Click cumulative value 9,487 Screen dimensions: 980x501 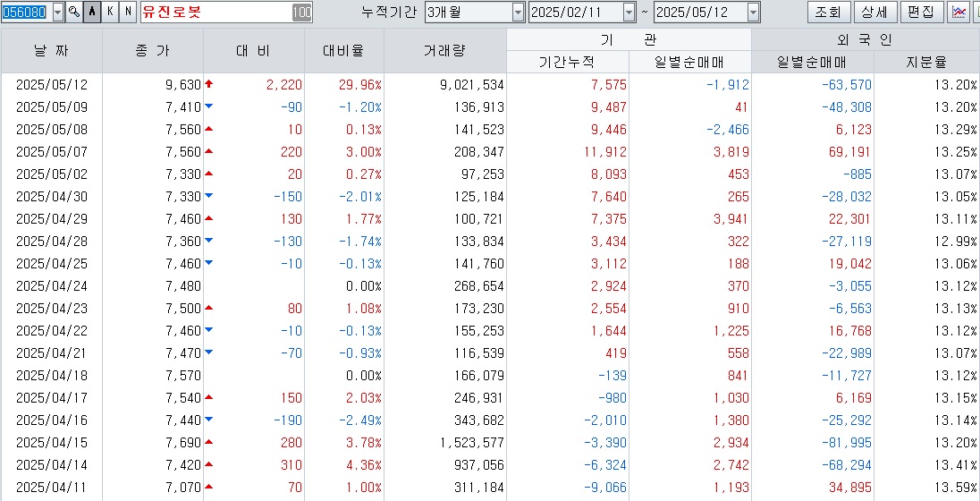pos(608,107)
